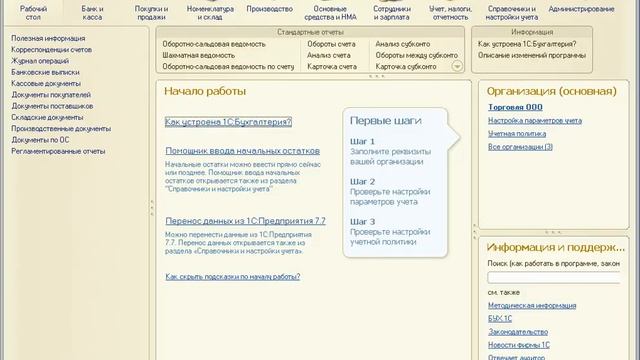Open Основные средства и НМА section
This screenshot has width=640, height=360.
(x=330, y=13)
